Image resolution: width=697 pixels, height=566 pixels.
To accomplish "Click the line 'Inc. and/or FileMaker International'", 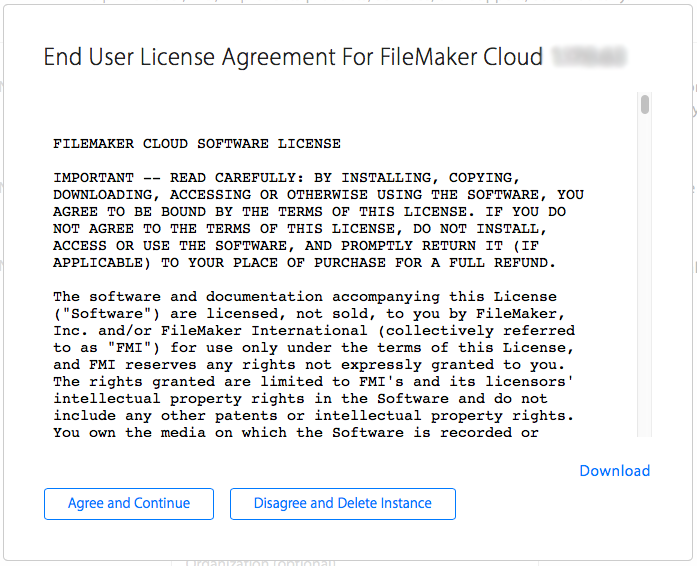I will click(314, 331).
